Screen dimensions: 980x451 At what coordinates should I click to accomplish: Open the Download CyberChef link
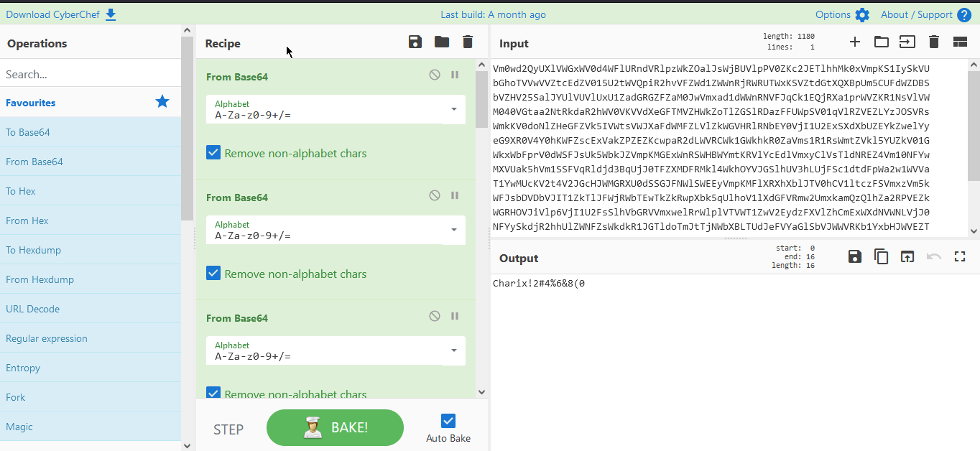[60, 14]
